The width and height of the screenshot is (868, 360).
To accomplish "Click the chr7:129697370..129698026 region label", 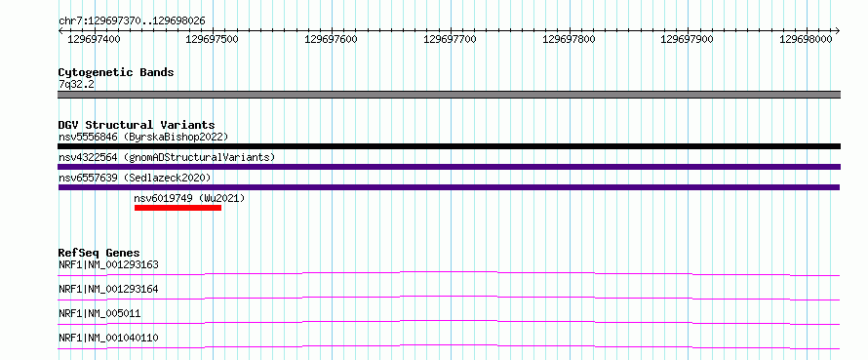I will (132, 20).
